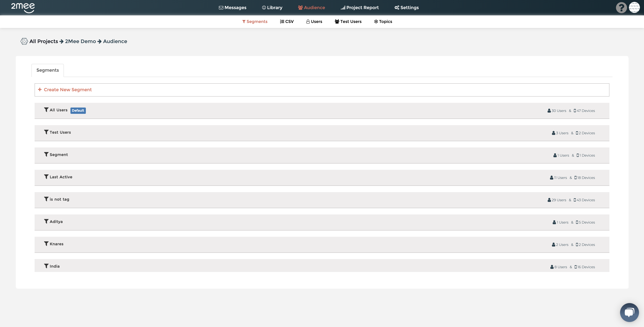
Task: Click the 3 Users count
Action: point(562,133)
